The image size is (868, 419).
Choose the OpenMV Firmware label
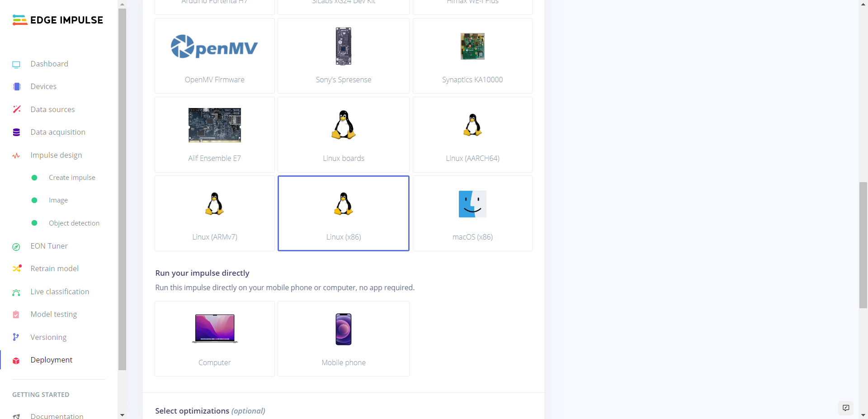[214, 80]
